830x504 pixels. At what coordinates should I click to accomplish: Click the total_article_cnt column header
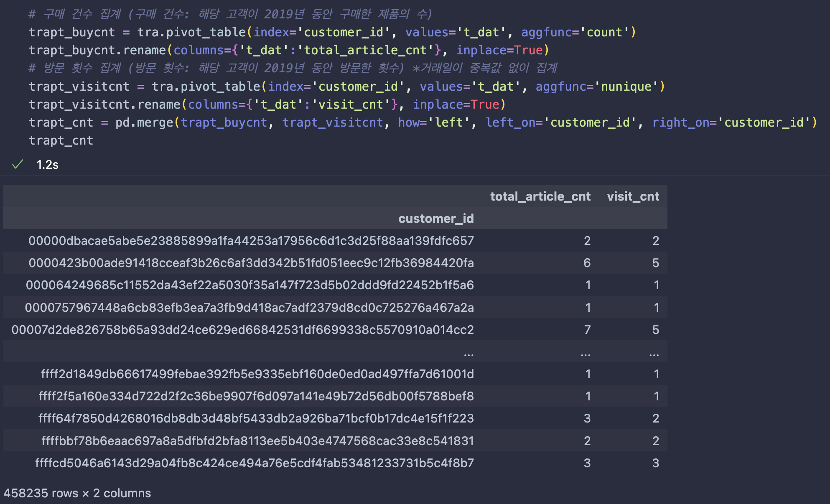[540, 196]
